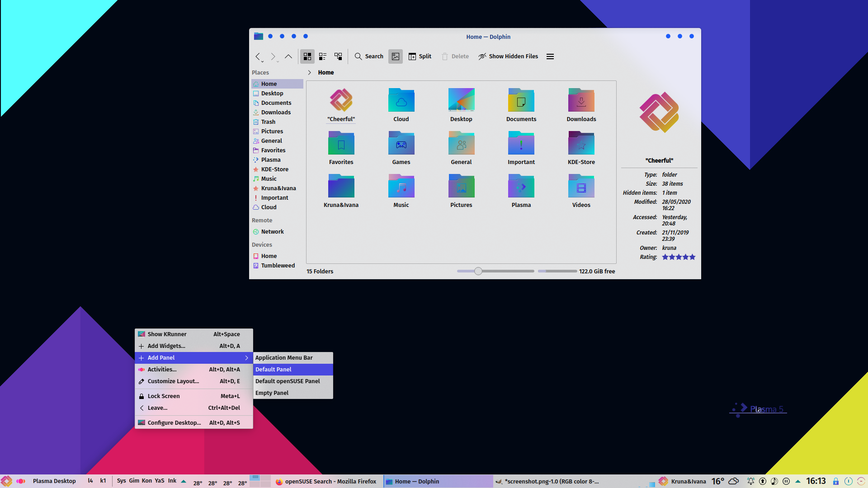Select the General folder in file view
The height and width of the screenshot is (488, 868).
click(x=461, y=148)
